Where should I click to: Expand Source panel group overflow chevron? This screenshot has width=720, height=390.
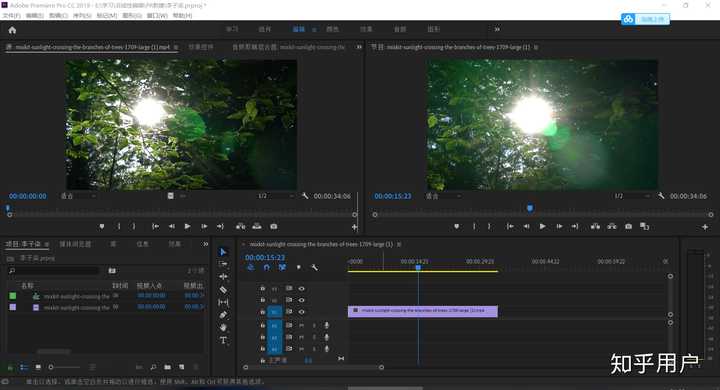(x=359, y=47)
